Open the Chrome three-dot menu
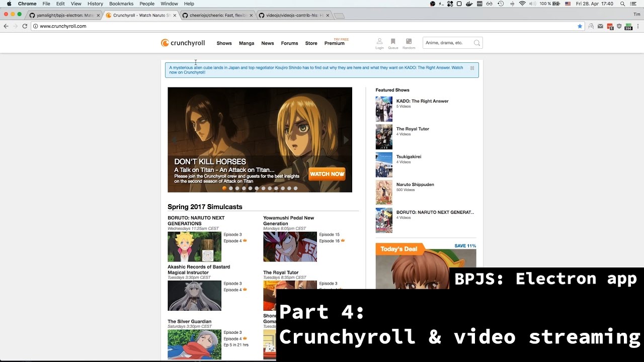 click(638, 26)
